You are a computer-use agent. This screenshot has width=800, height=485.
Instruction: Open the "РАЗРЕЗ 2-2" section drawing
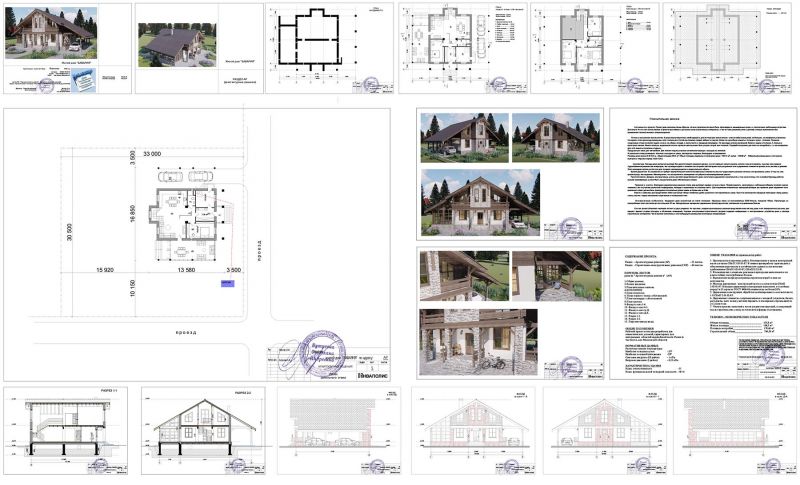tap(203, 430)
